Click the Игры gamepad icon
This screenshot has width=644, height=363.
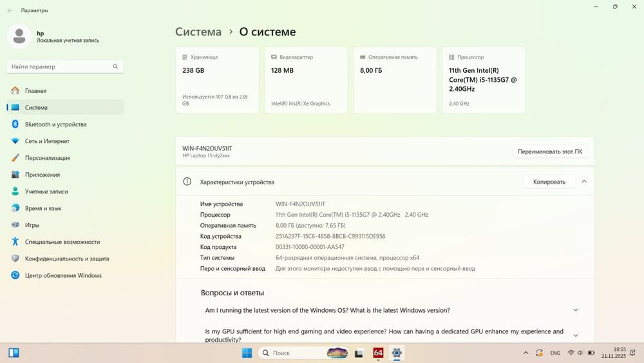pos(15,225)
